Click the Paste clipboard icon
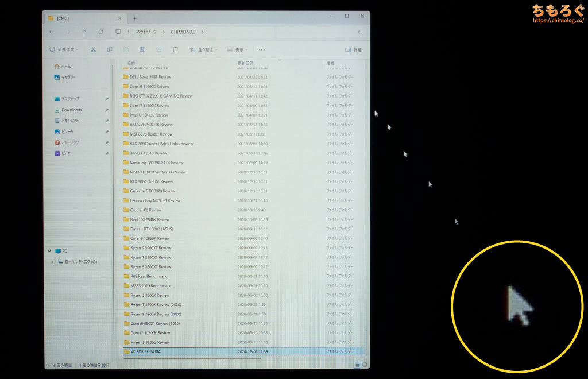The height and width of the screenshot is (379, 588). (126, 49)
